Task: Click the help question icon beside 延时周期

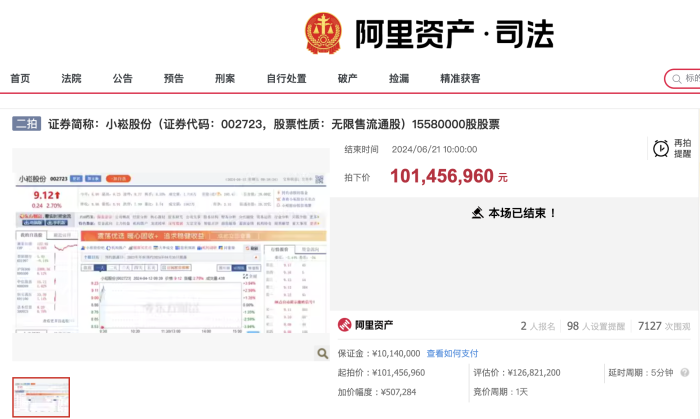Action: 684,373
